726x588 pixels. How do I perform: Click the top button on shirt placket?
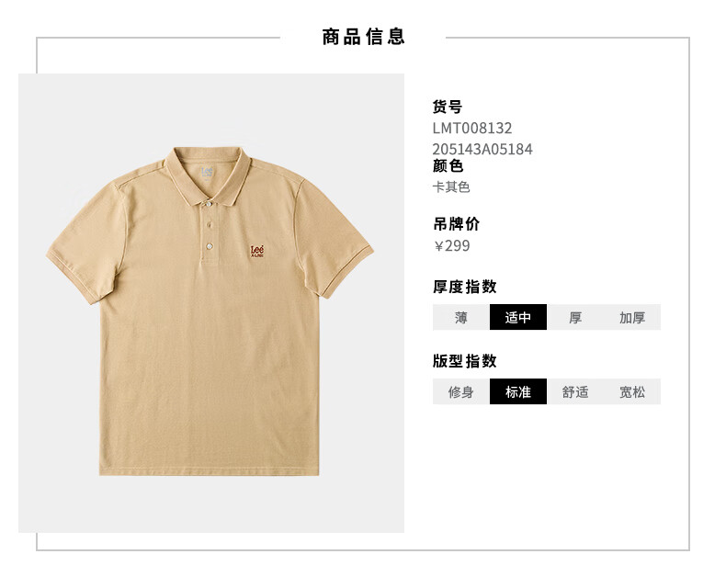209,204
